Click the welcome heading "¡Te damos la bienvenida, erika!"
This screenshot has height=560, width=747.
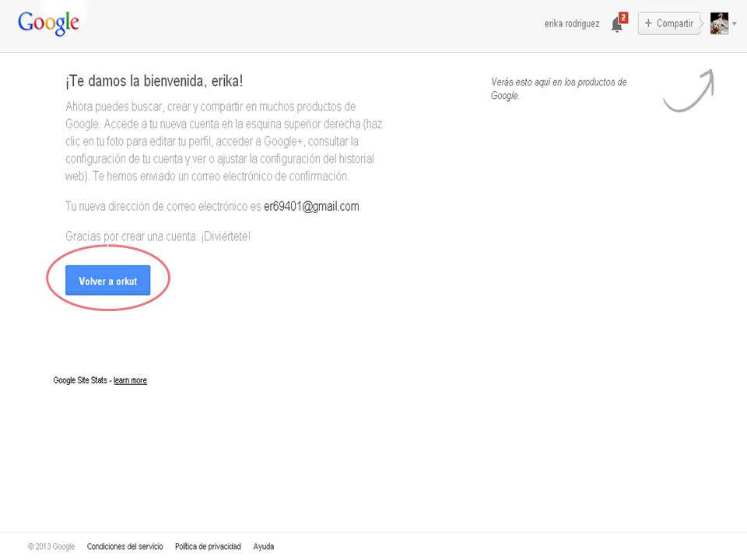click(x=154, y=81)
